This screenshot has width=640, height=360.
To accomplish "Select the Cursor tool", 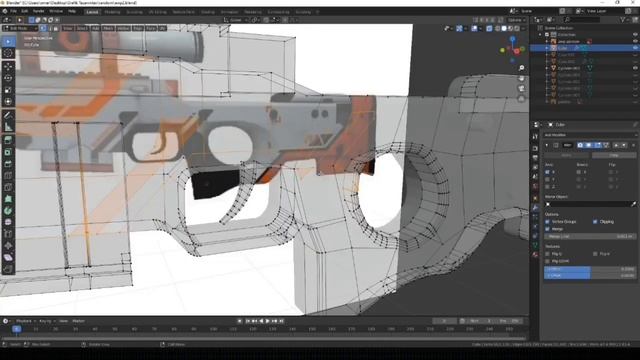I will coord(8,53).
